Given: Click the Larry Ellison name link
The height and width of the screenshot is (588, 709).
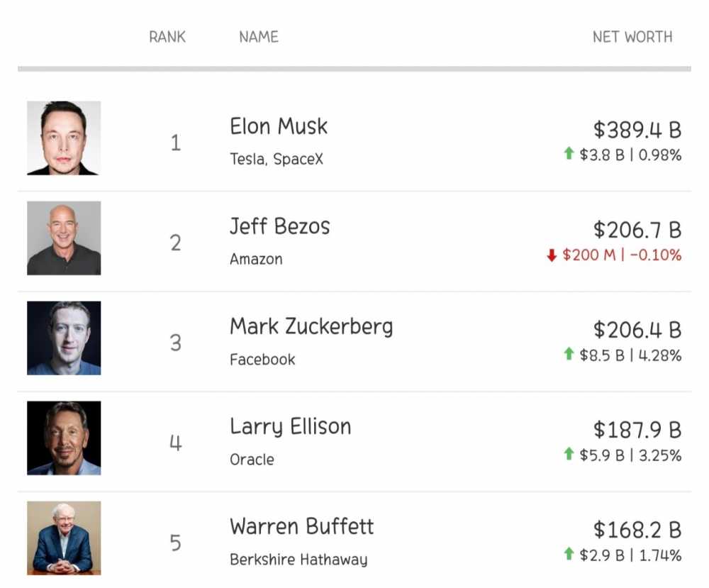Looking at the screenshot, I should coord(291,427).
